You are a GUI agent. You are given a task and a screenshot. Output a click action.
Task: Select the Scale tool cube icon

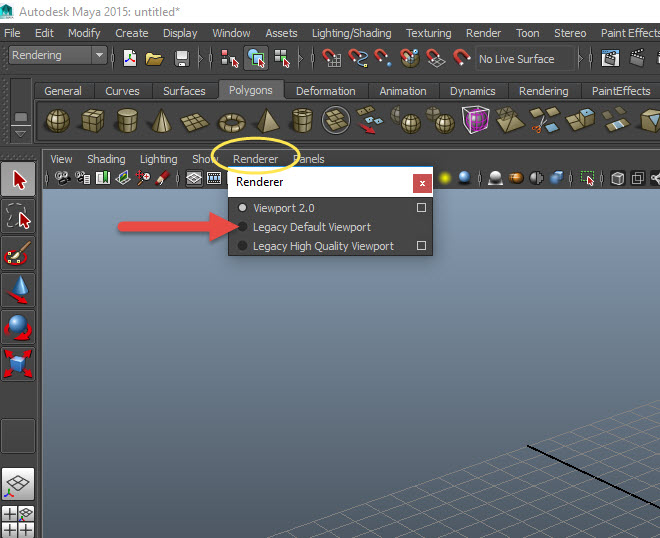[18, 364]
